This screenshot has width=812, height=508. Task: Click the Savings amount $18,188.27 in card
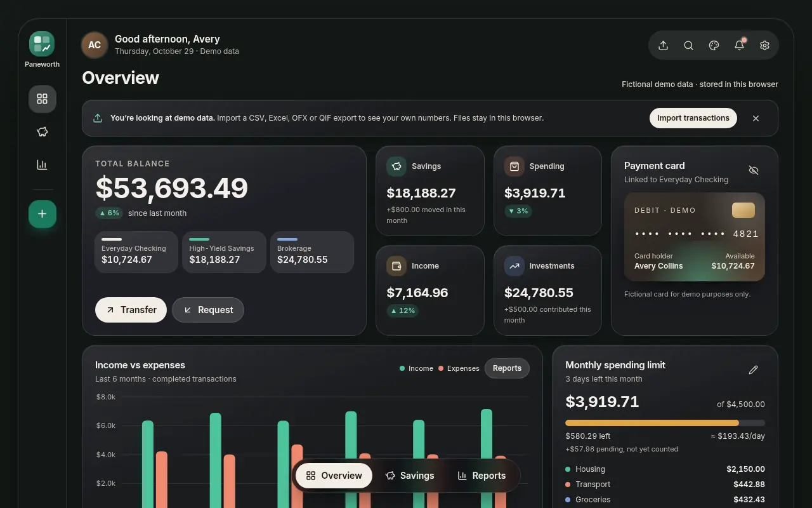421,193
